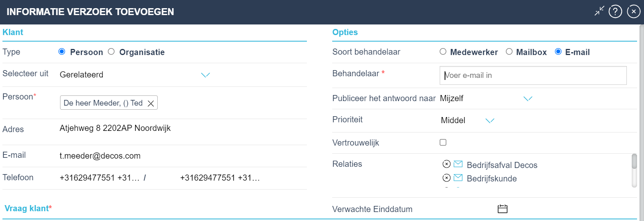Expand the Prioriteit Middel dropdown
The width and height of the screenshot is (644, 221).
click(490, 120)
